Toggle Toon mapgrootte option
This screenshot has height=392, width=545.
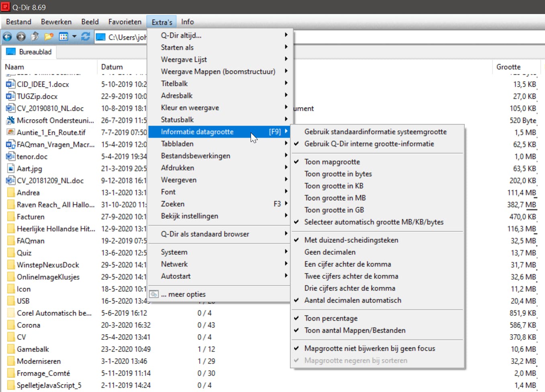(x=332, y=162)
